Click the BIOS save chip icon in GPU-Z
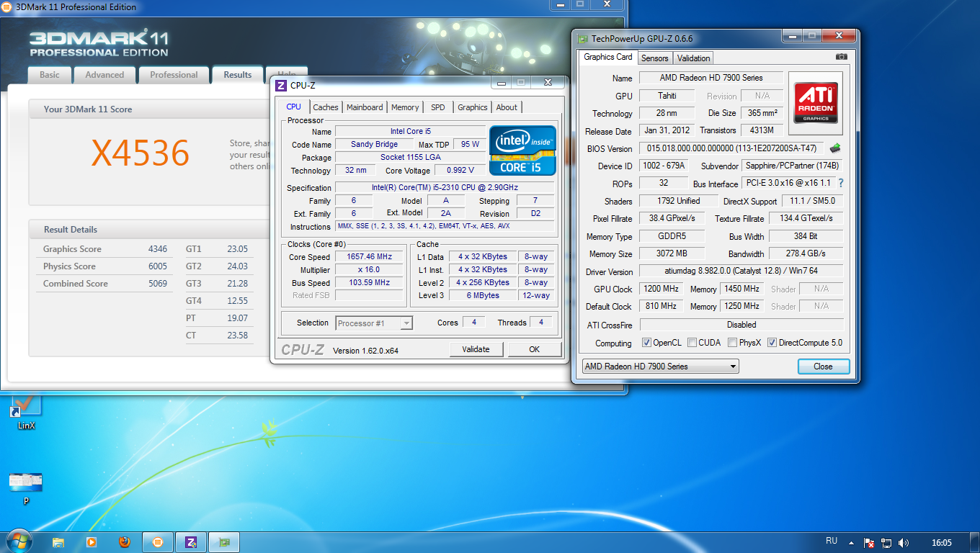The image size is (980, 553). pos(835,148)
